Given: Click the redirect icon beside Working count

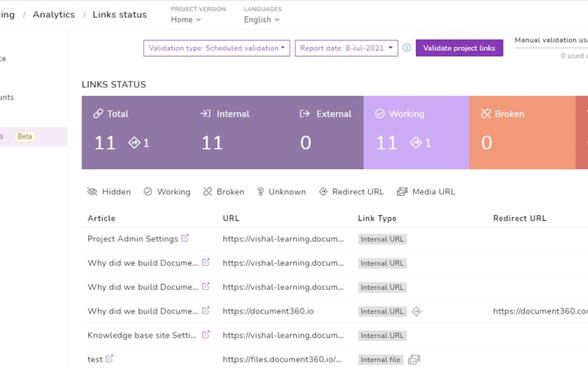Looking at the screenshot, I should [x=416, y=143].
